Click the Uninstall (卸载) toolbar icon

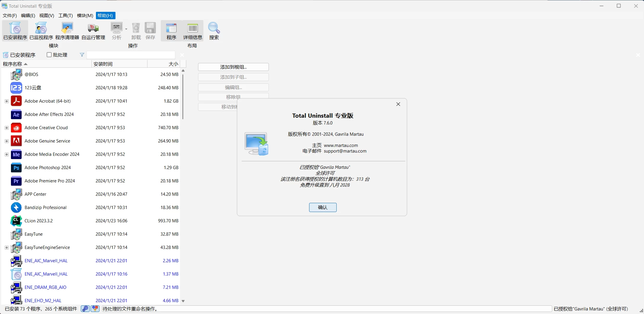(136, 31)
